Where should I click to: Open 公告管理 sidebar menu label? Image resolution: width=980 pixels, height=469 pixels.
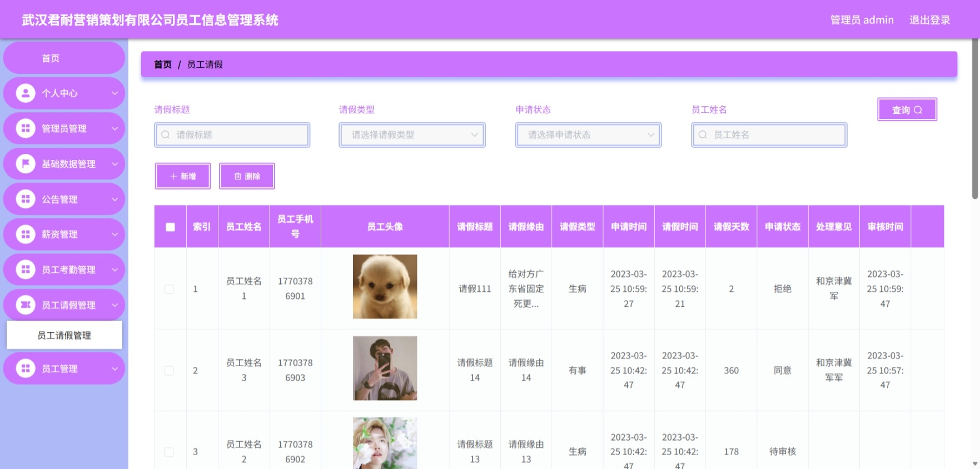(x=59, y=199)
